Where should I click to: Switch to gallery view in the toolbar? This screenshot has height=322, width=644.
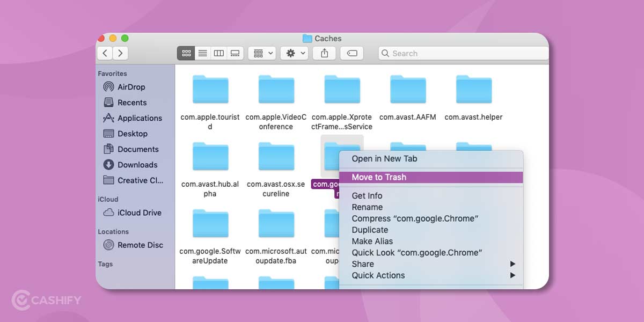[x=235, y=53]
